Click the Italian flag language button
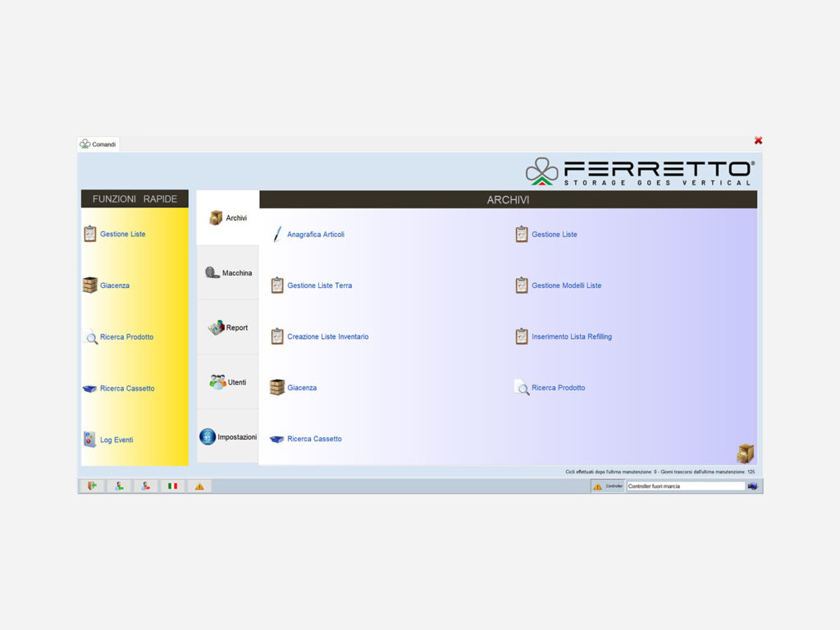Image resolution: width=840 pixels, height=630 pixels. (x=172, y=486)
